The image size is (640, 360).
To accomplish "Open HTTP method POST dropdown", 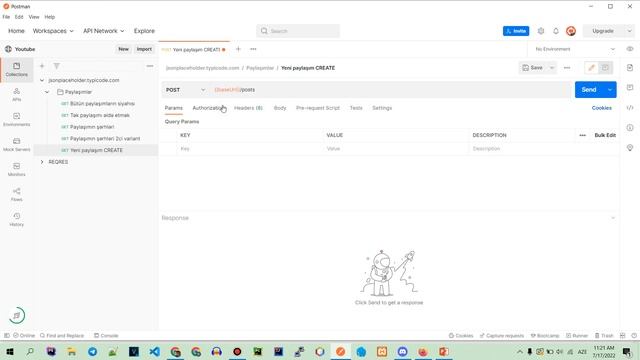I will click(x=185, y=90).
